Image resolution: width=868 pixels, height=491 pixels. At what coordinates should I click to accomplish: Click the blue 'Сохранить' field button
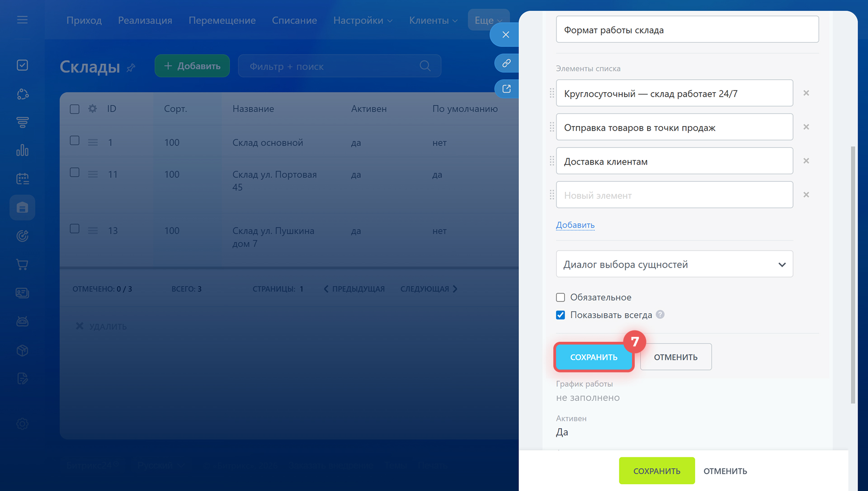[594, 357]
